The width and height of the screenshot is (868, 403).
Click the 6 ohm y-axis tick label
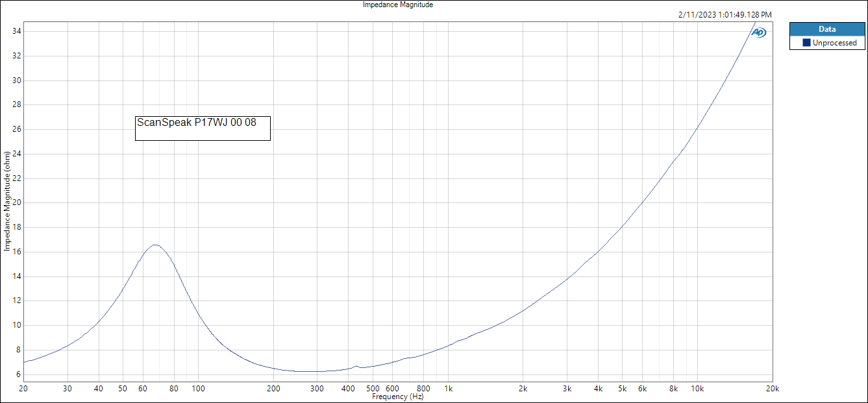pos(19,374)
